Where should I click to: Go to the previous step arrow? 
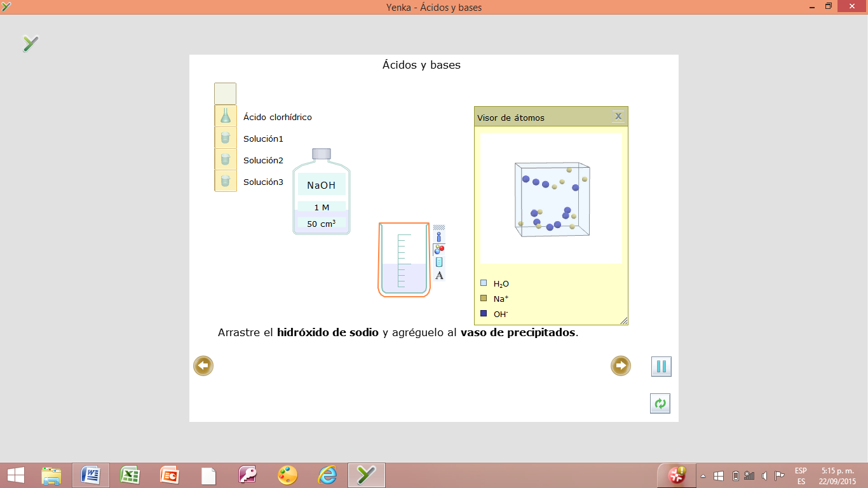coord(203,366)
